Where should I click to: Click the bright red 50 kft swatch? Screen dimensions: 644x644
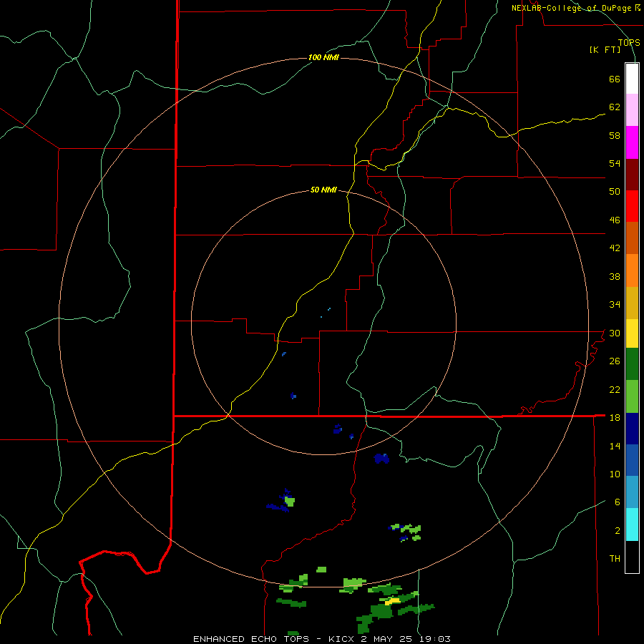click(632, 206)
